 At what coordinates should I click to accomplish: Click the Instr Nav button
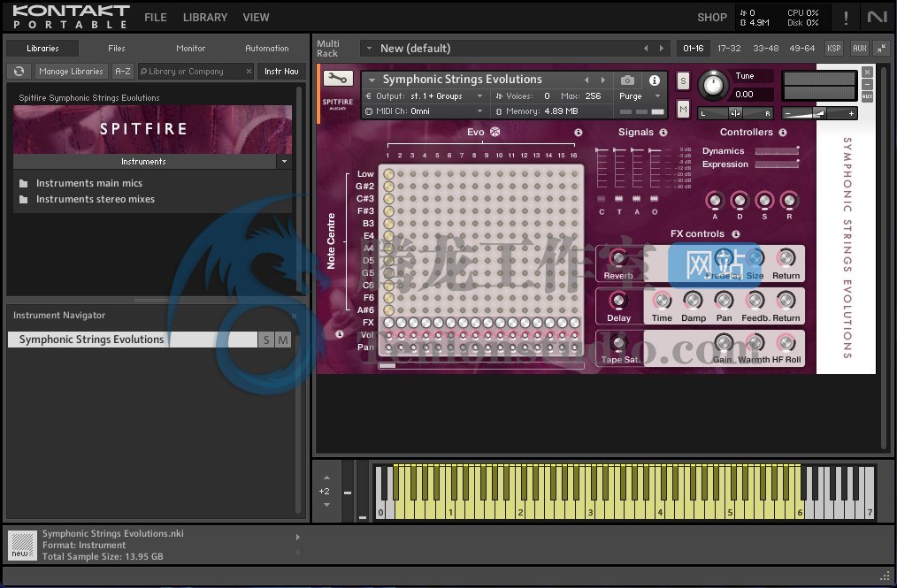[x=281, y=71]
